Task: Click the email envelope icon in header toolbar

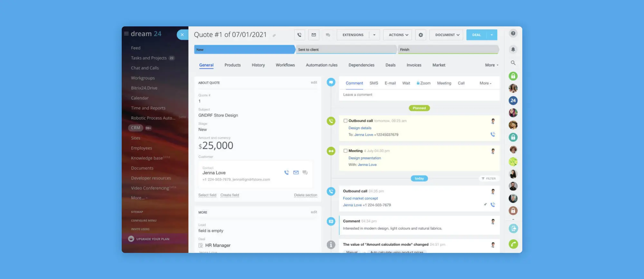Action: coord(314,35)
